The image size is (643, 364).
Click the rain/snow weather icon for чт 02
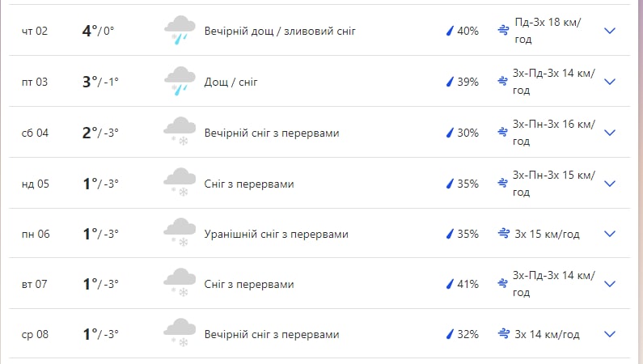180,31
